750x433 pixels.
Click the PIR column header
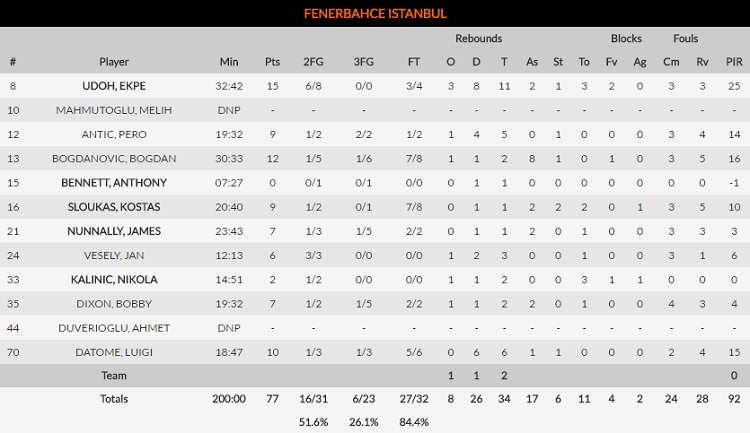[732, 62]
